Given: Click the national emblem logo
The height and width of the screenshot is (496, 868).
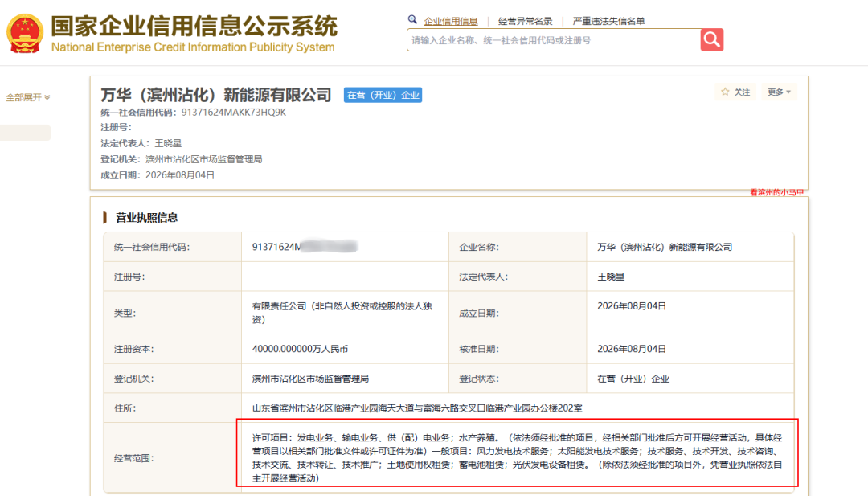Looking at the screenshot, I should [x=24, y=33].
